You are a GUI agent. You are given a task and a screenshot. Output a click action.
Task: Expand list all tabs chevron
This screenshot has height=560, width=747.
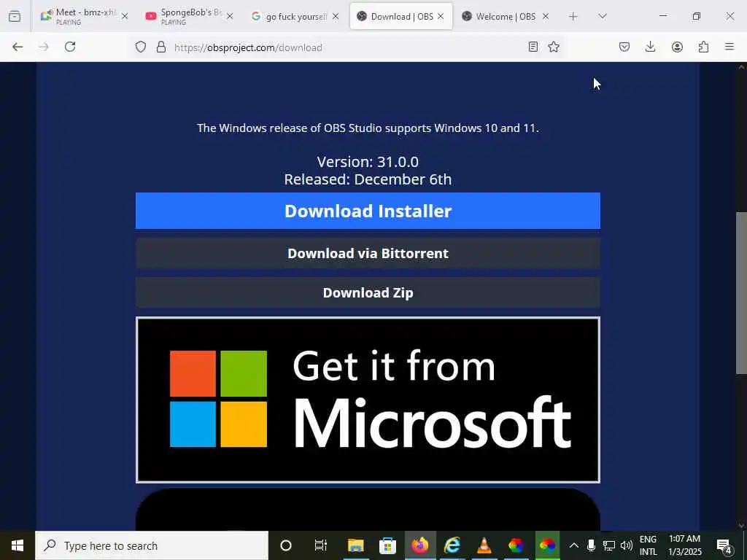pos(603,16)
